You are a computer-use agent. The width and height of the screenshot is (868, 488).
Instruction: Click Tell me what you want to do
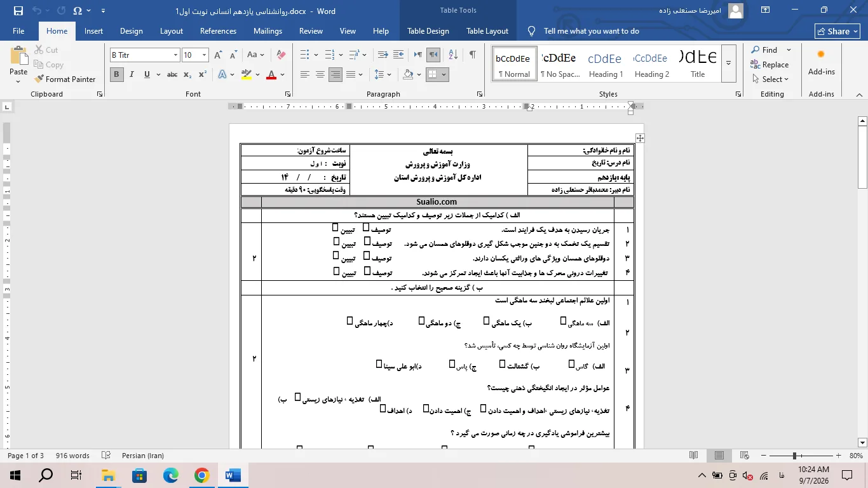pyautogui.click(x=591, y=31)
